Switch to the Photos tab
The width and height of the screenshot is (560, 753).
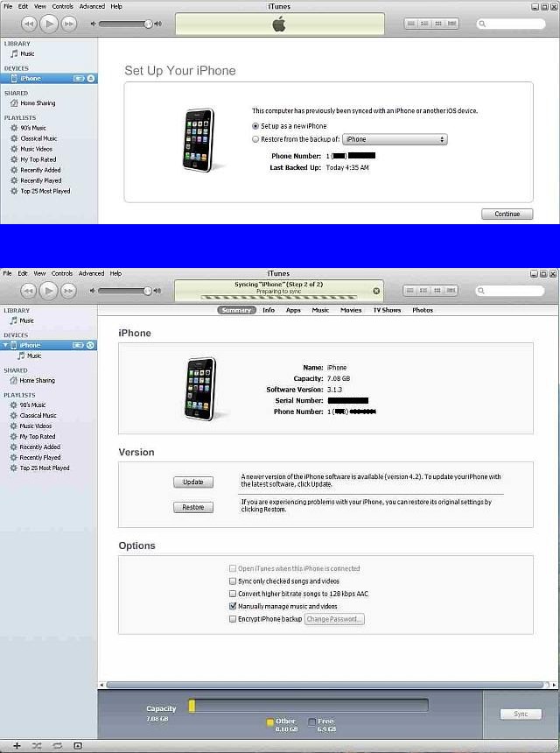click(423, 310)
